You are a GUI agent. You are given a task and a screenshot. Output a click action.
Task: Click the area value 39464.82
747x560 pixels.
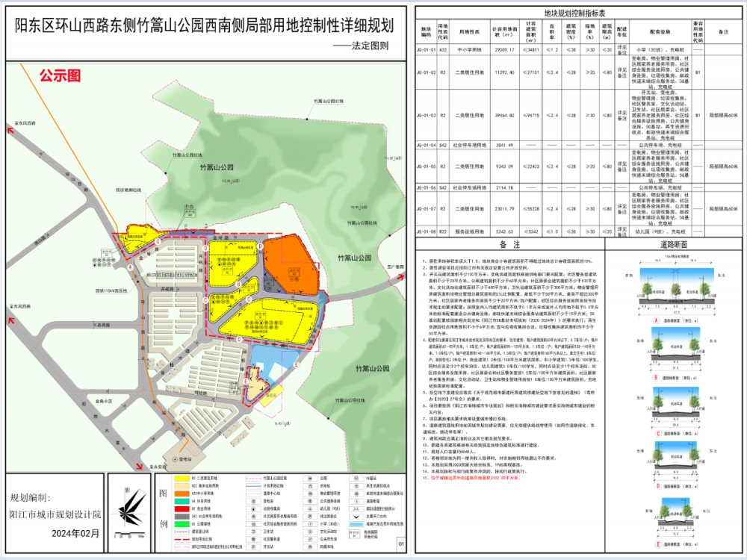point(504,115)
